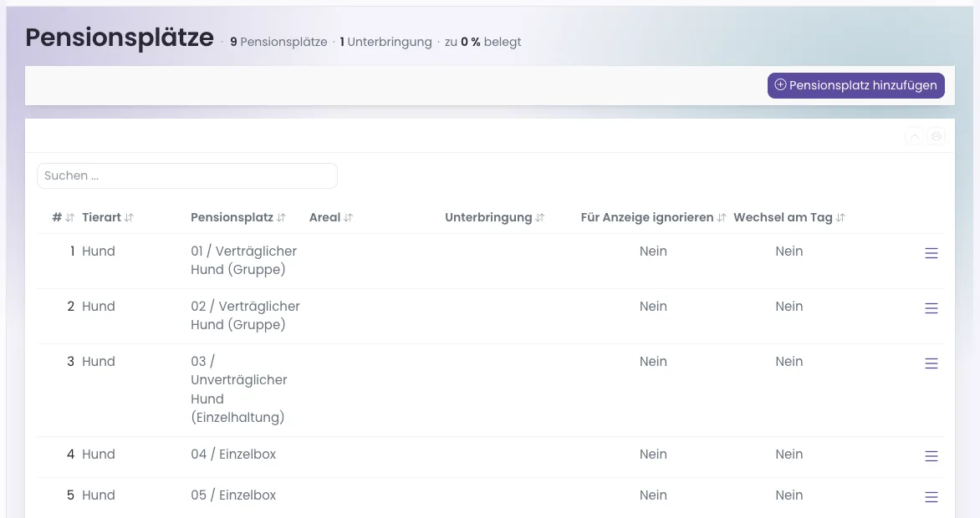Image resolution: width=980 pixels, height=518 pixels.
Task: Click Nein under Wechsel am Tag, row 5
Action: point(789,495)
